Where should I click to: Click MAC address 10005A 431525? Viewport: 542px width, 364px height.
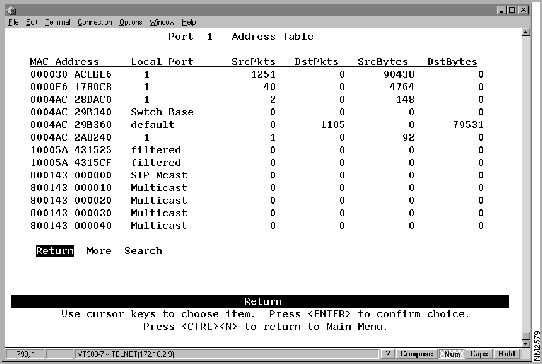point(71,150)
